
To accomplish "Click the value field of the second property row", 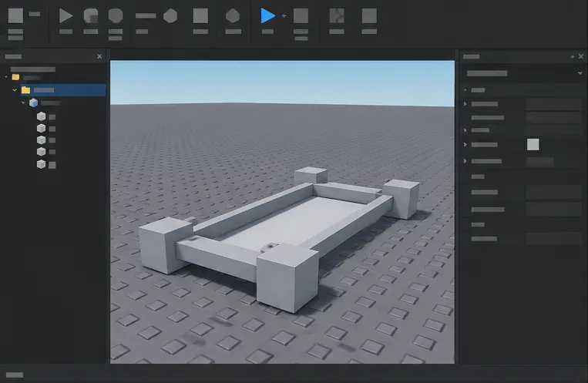I will pyautogui.click(x=553, y=118).
